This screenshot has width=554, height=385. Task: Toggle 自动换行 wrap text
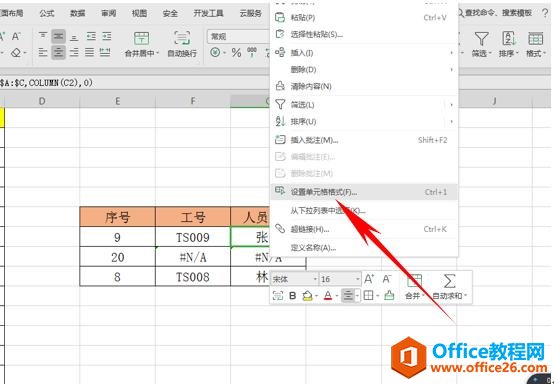pyautogui.click(x=182, y=44)
